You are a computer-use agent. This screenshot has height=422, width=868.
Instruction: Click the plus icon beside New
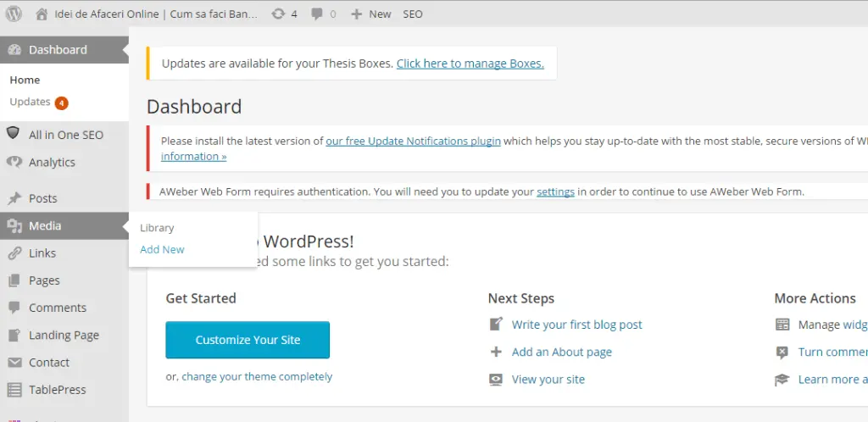point(357,14)
